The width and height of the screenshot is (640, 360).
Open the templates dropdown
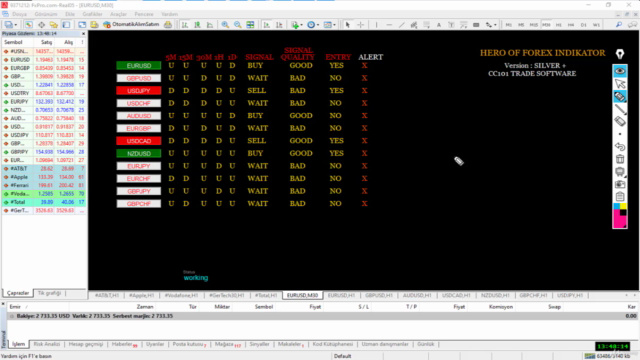(329, 25)
